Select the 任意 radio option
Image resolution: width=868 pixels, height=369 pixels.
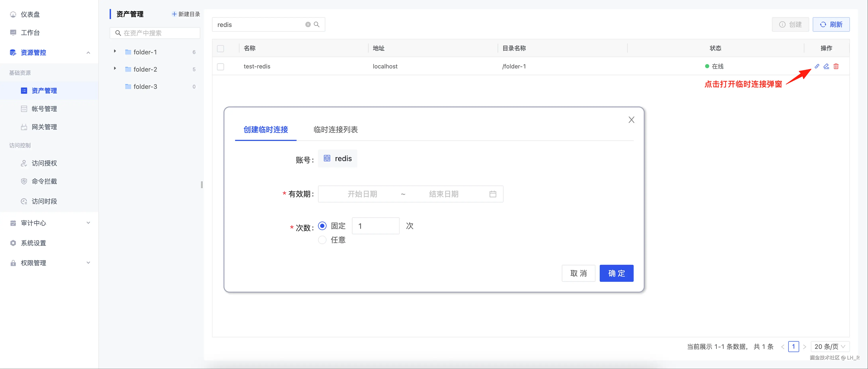322,240
